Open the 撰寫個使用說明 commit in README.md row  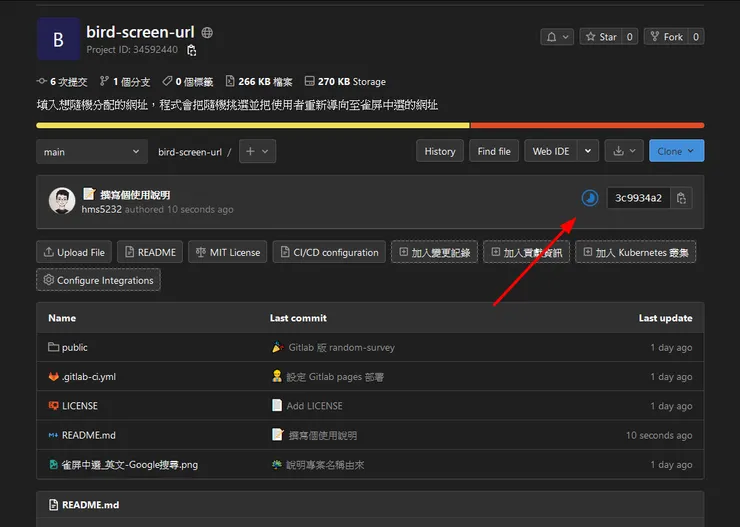click(323, 435)
